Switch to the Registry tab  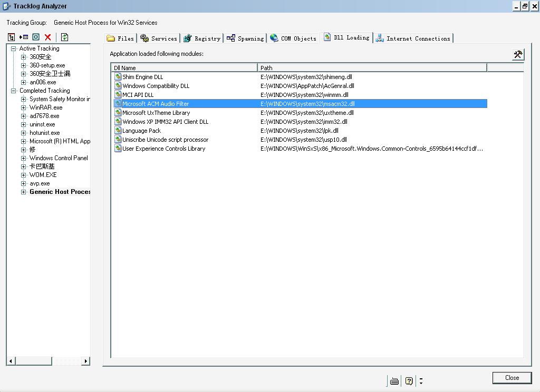coord(202,38)
